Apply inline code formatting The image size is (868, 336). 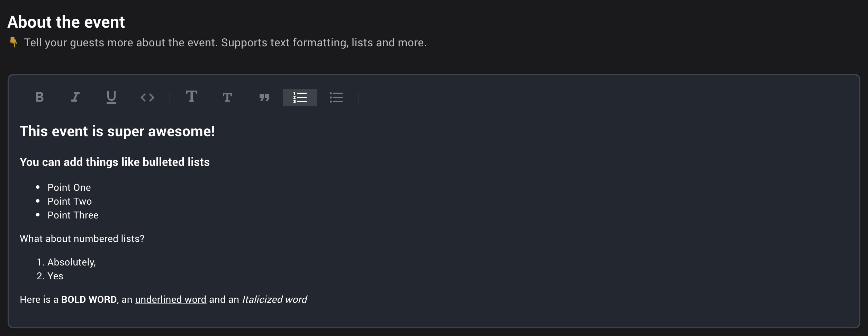147,97
